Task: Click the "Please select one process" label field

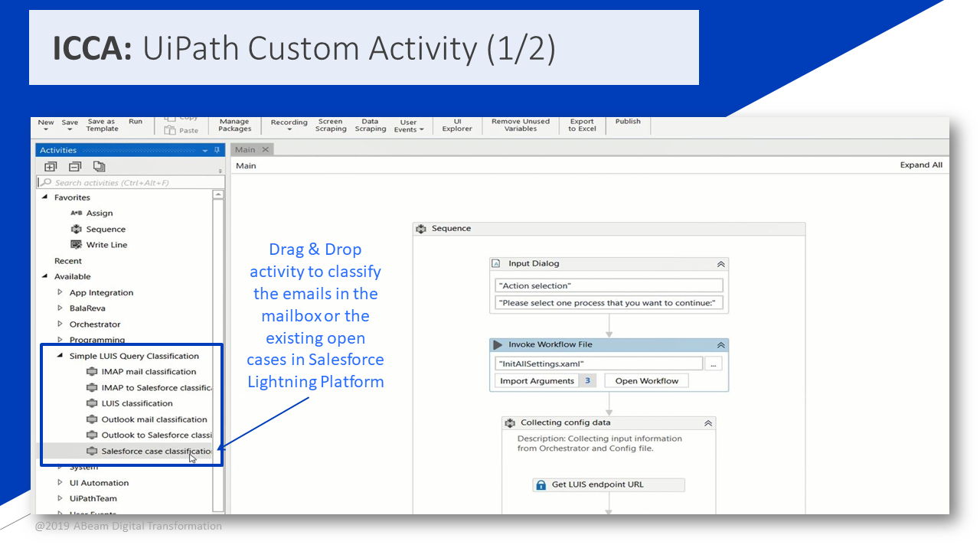Action: coord(609,303)
